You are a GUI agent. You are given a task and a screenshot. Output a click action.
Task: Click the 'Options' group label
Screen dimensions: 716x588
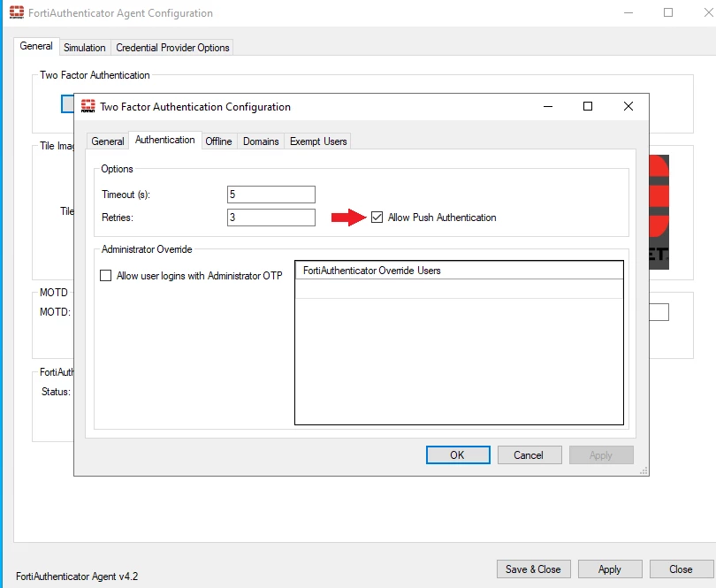click(117, 169)
